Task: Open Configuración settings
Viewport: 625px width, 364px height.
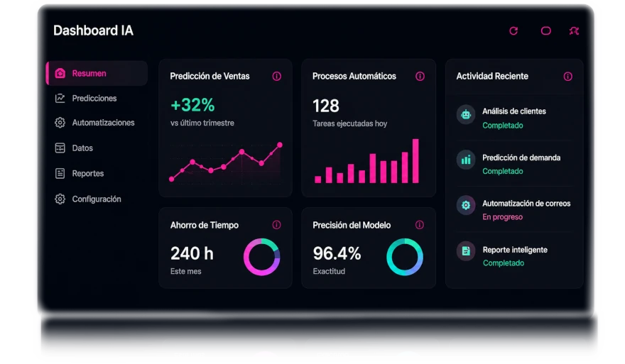Action: [97, 199]
